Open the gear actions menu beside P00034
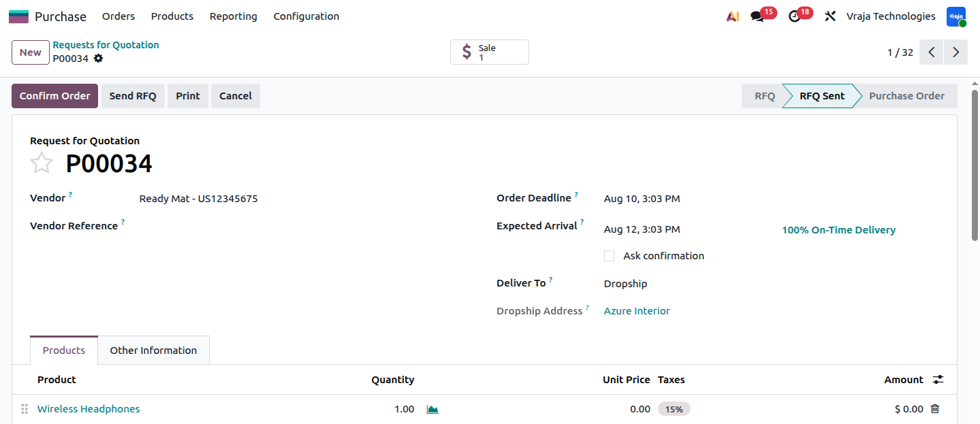980x424 pixels. point(99,59)
